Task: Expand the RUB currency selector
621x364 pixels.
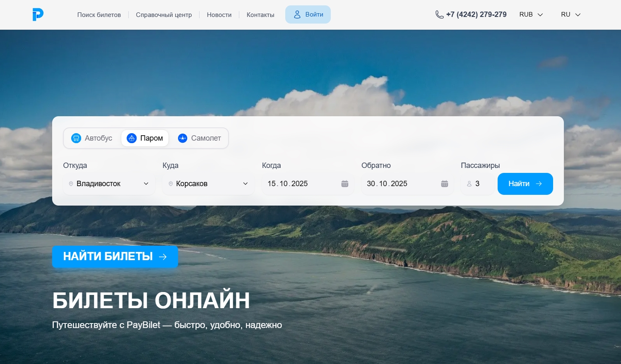Action: 531,14
